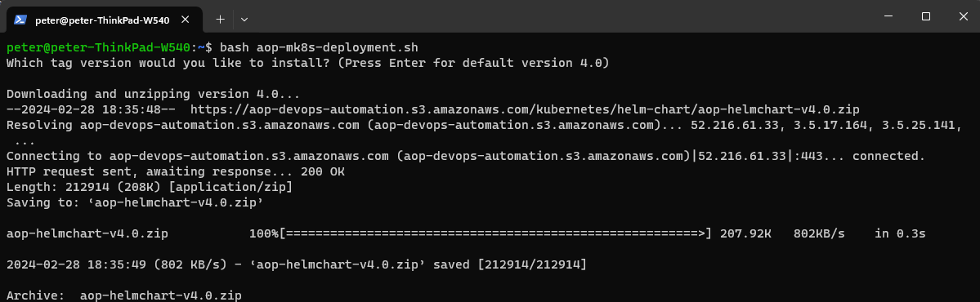Expand the new-tab profile dropdown chevron

tap(244, 20)
